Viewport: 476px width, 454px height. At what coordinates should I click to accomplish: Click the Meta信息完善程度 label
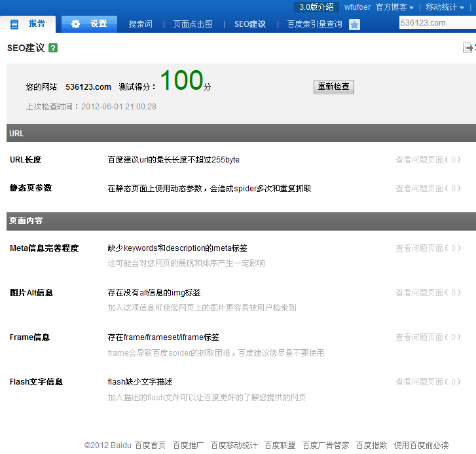coord(45,248)
